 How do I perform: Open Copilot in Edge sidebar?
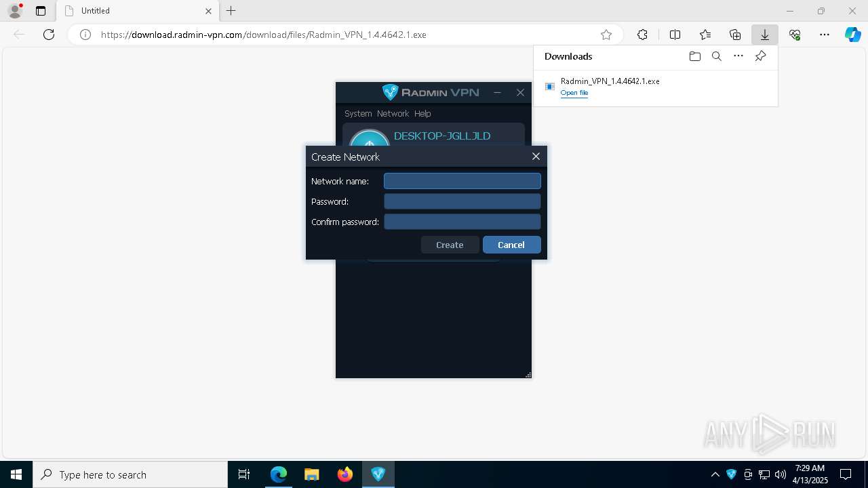click(853, 35)
